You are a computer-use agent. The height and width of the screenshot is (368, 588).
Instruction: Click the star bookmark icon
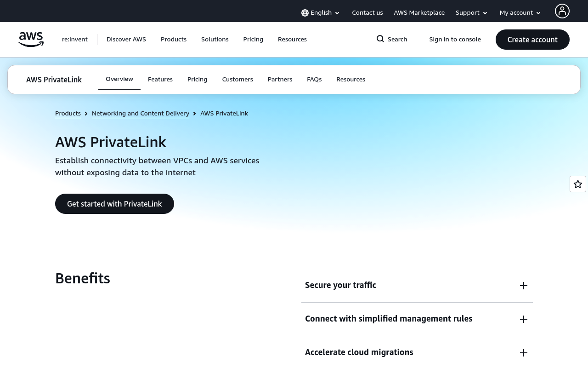coord(578,184)
